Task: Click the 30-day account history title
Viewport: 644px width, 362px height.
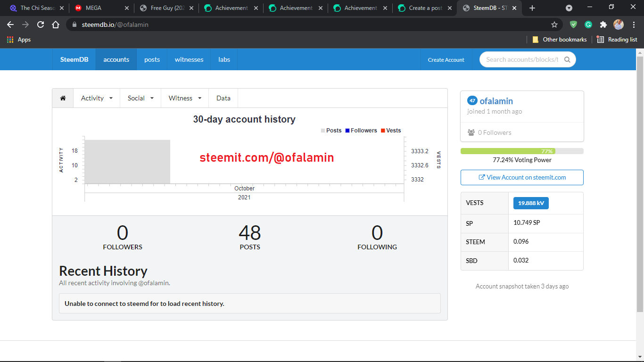Action: click(244, 119)
